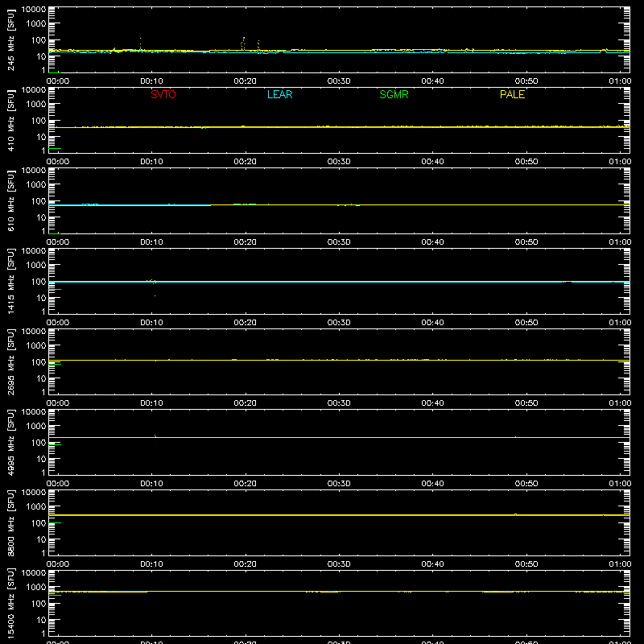Click the yellow dot below the 1415 MHz trace

(155, 295)
